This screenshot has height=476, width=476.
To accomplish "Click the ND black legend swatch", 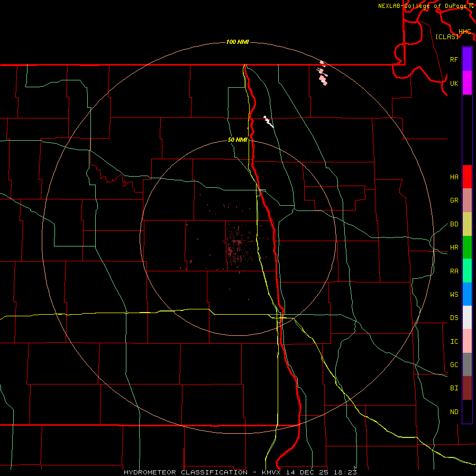I will 467,411.
